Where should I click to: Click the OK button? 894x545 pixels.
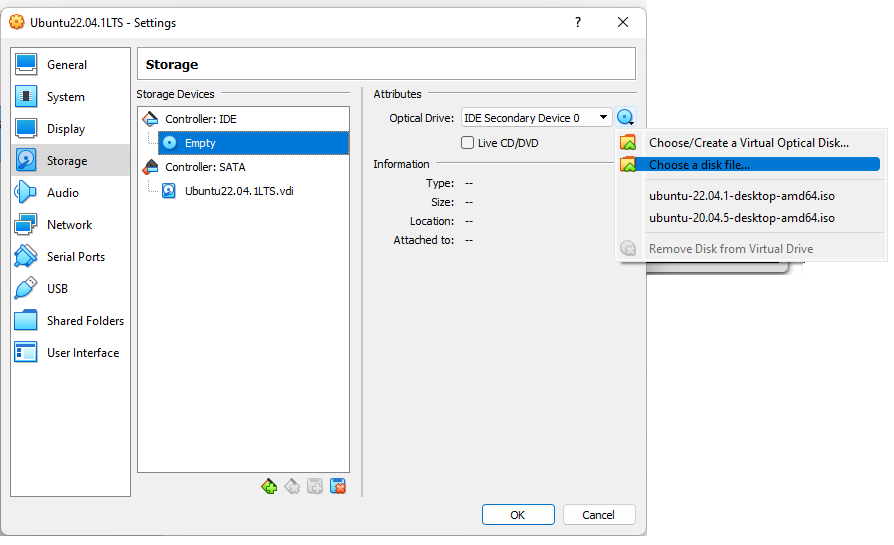pyautogui.click(x=517, y=515)
